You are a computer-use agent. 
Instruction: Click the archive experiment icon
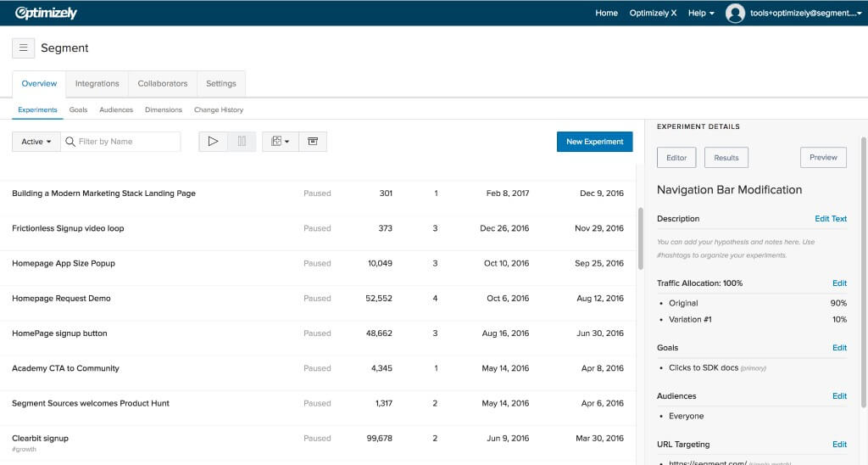click(313, 142)
